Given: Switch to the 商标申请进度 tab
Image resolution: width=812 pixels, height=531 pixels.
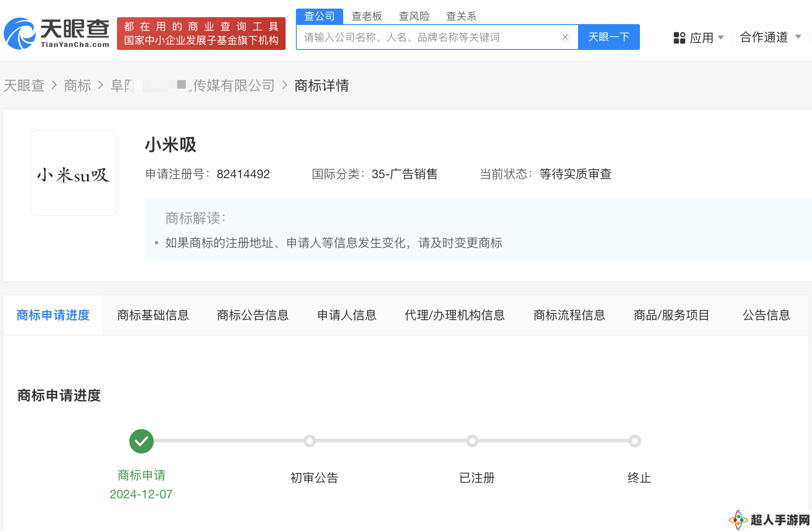Looking at the screenshot, I should (x=53, y=315).
